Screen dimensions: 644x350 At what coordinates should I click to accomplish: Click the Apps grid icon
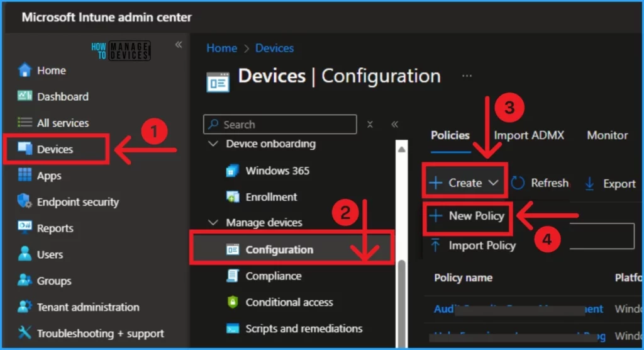25,175
